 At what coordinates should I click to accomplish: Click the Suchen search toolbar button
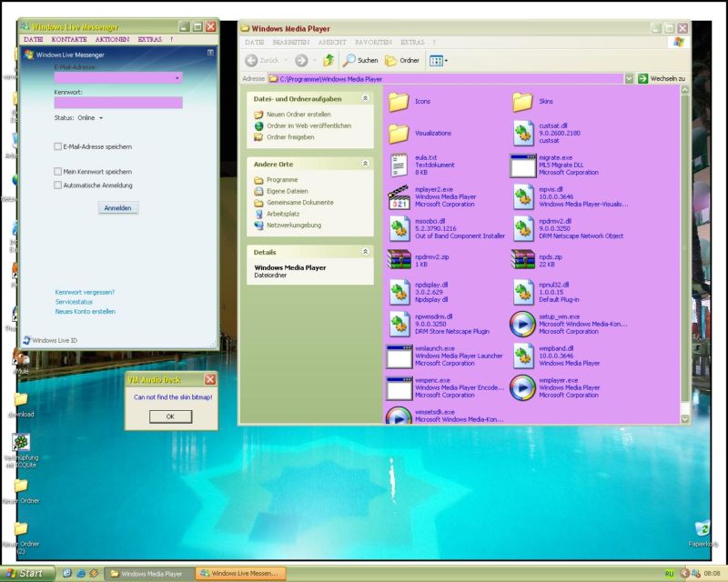click(x=360, y=60)
